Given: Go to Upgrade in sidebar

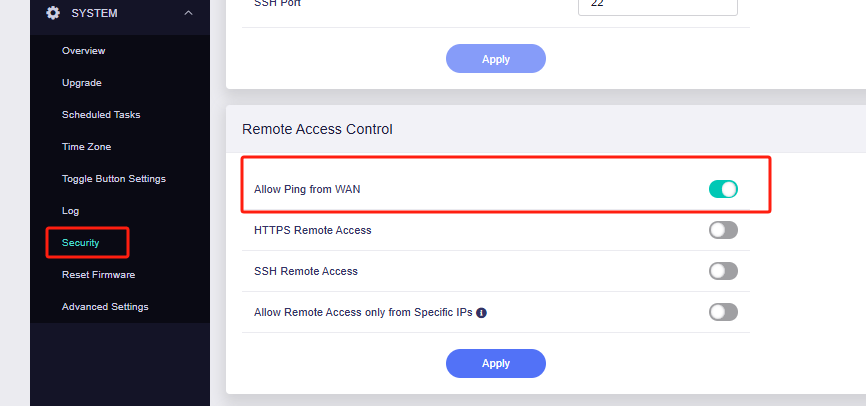Looking at the screenshot, I should (x=81, y=82).
